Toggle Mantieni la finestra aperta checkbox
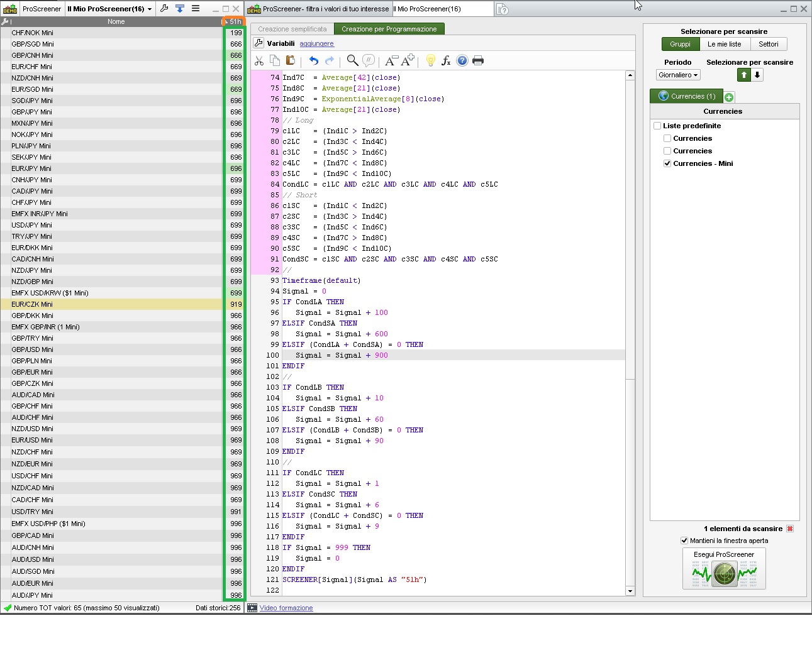This screenshot has height=648, width=812. [x=684, y=541]
